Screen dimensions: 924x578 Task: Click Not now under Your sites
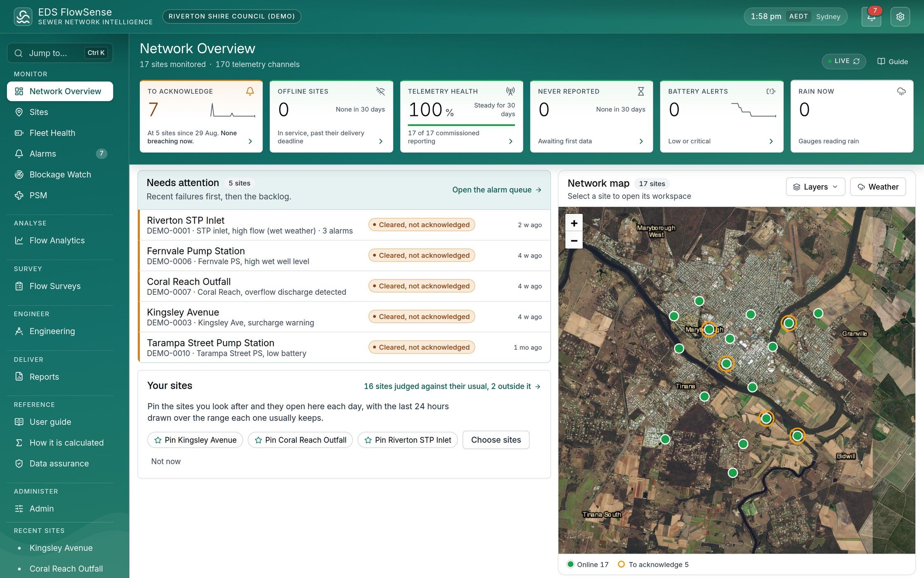(x=166, y=461)
